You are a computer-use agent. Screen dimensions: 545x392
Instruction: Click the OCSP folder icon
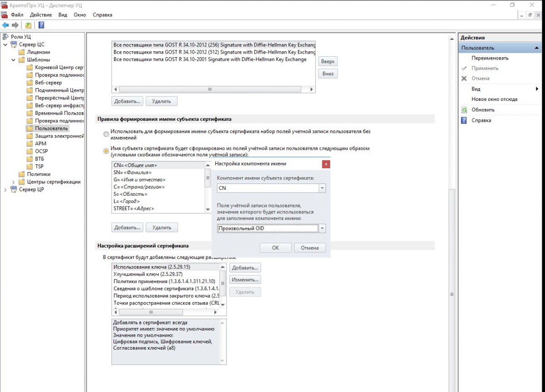(x=30, y=151)
